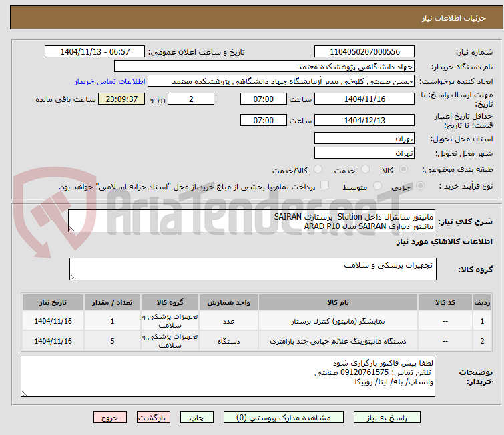Click the شرح کلی نیاز text area
The height and width of the screenshot is (435, 504).
(252, 221)
